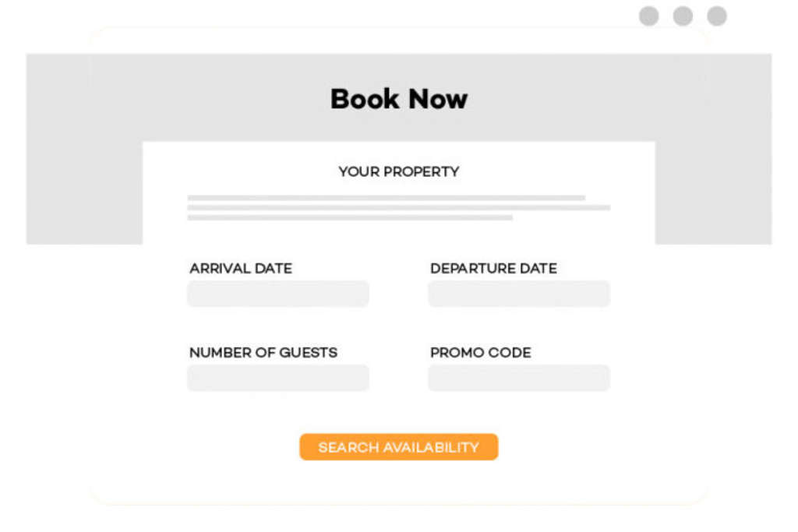Click the middle gray dot icon
This screenshot has height=532, width=798.
pos(683,15)
